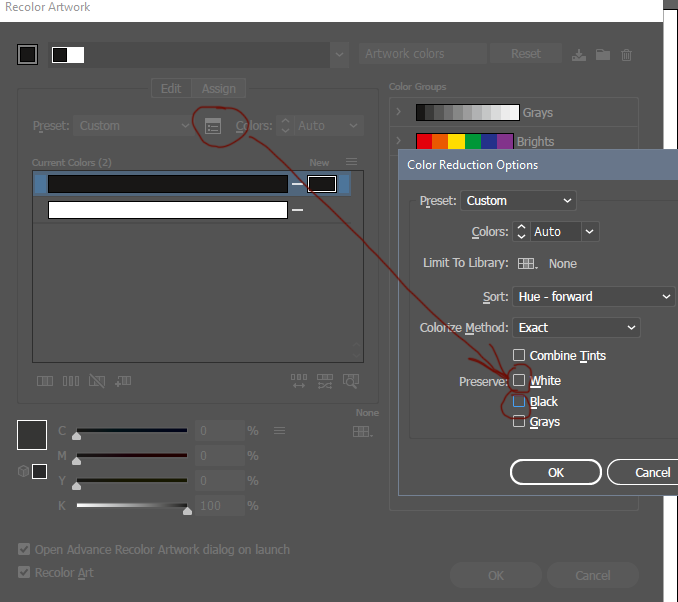Click the dash arrow of the white color row
This screenshot has width=678, height=602.
(297, 210)
